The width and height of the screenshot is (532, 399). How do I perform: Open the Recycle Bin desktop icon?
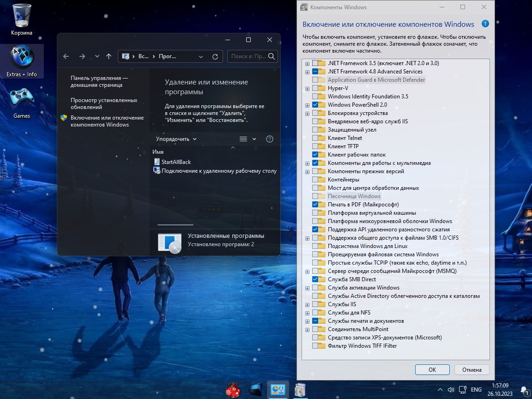[x=22, y=16]
